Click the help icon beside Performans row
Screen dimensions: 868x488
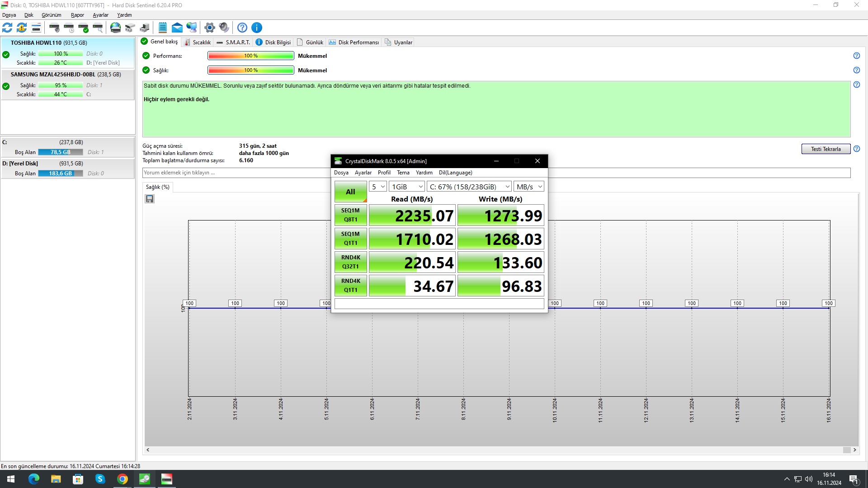[856, 56]
